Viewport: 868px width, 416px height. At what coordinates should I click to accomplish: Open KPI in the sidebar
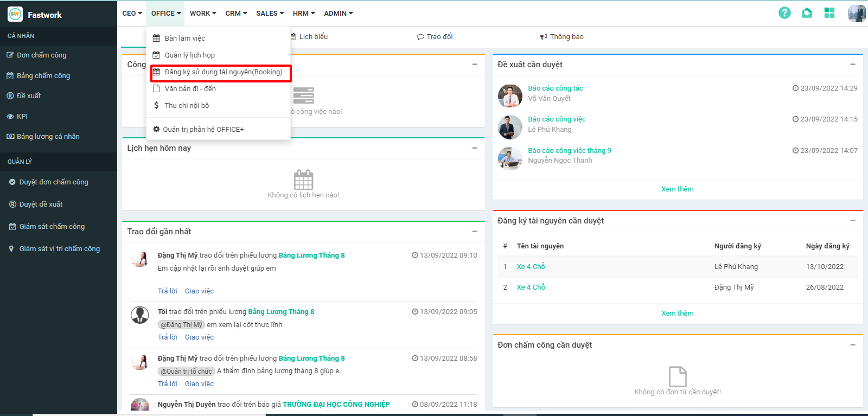(22, 116)
